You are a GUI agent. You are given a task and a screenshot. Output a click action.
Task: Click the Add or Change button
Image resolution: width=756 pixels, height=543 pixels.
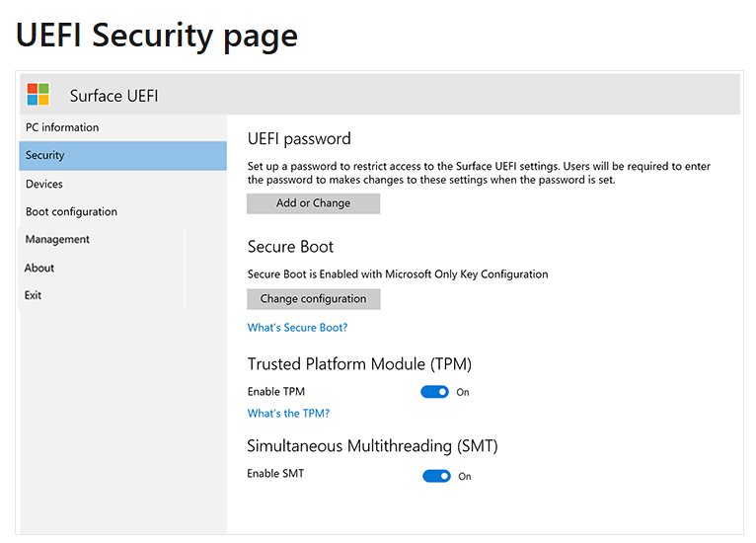point(314,203)
